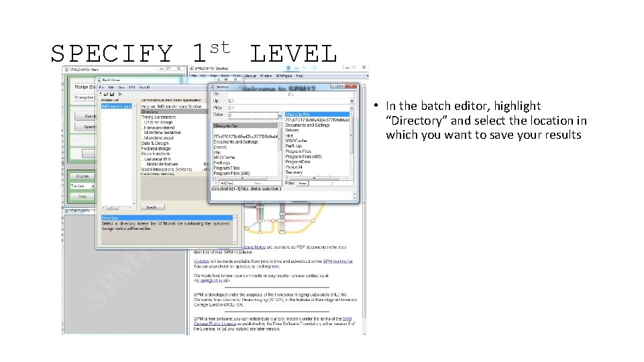Select 'Documents and Settings' in left folder list
Viewport: 644px width, 362px height.
click(x=235, y=142)
